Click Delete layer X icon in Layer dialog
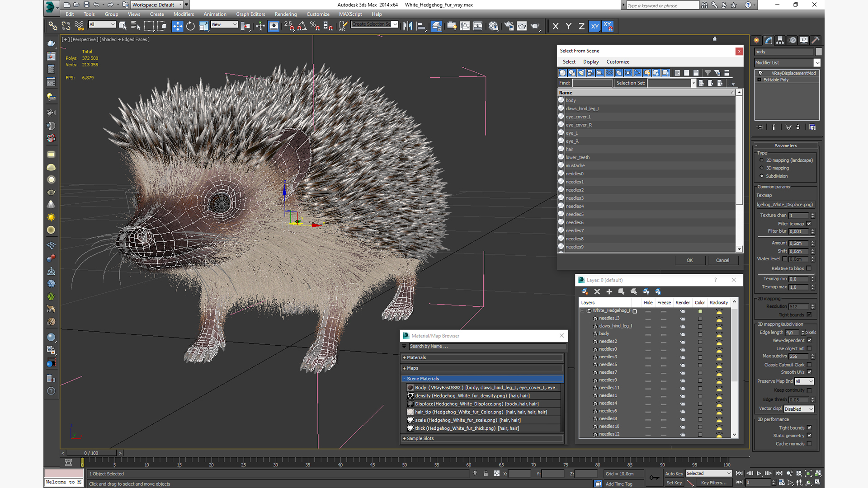The height and width of the screenshot is (488, 868). click(597, 291)
